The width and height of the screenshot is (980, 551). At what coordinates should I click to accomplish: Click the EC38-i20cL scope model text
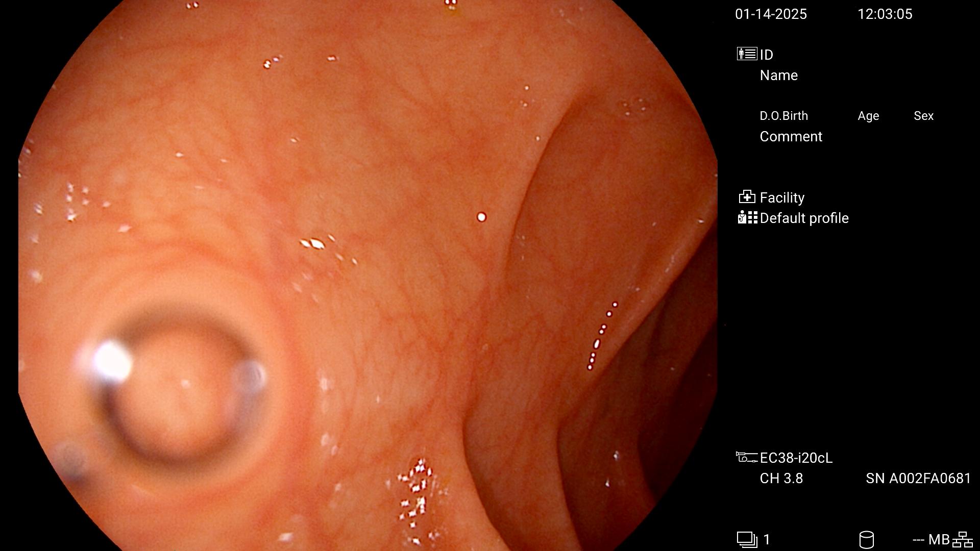796,458
